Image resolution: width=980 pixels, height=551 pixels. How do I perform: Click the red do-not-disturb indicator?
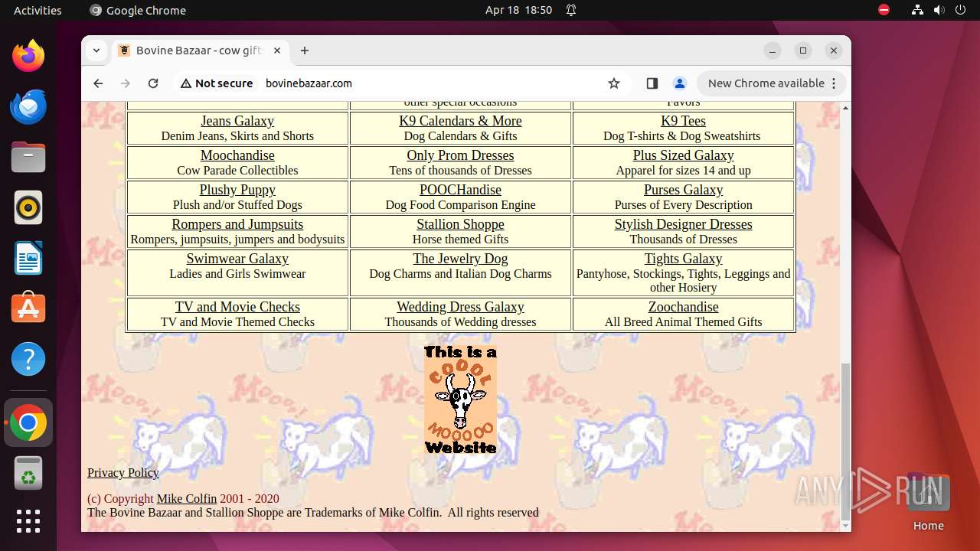[x=884, y=10]
